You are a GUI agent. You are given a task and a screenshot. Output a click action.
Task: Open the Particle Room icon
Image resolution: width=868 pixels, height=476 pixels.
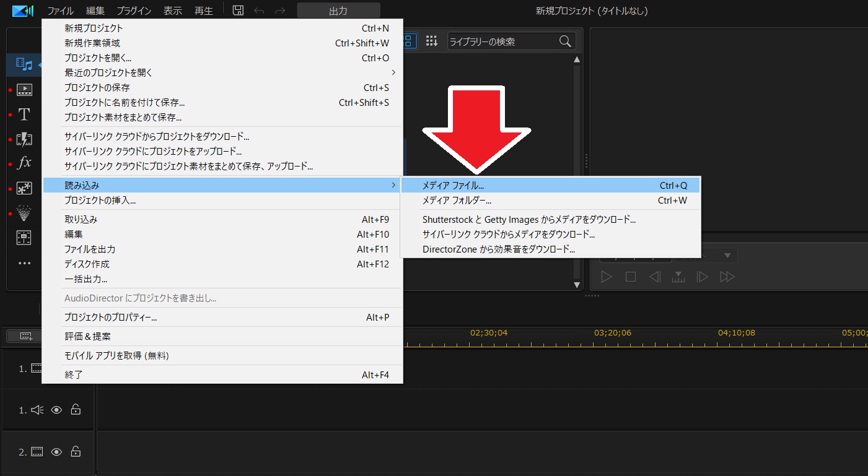click(24, 214)
